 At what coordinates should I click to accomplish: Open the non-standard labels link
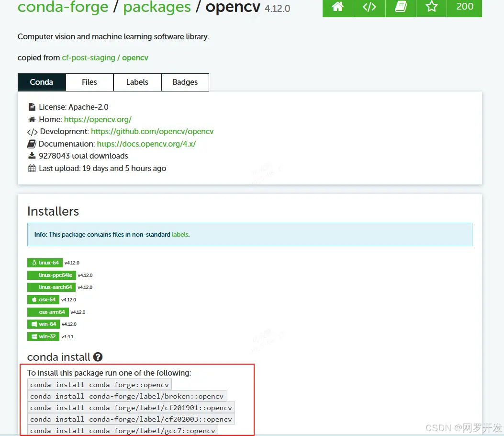(x=180, y=235)
